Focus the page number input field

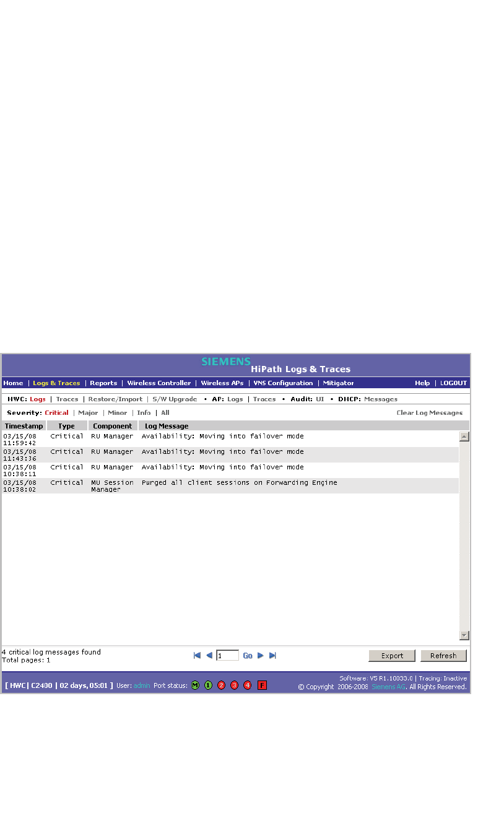[x=227, y=655]
